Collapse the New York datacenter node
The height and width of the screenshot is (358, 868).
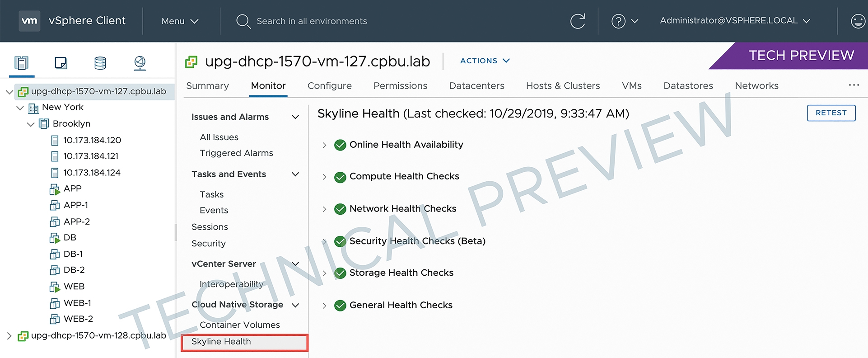pos(20,108)
